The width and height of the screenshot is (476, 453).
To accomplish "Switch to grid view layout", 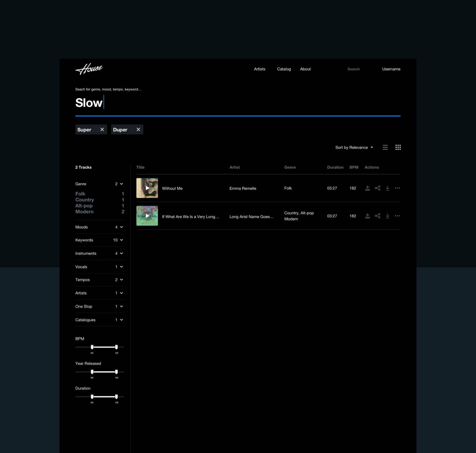I will (398, 147).
